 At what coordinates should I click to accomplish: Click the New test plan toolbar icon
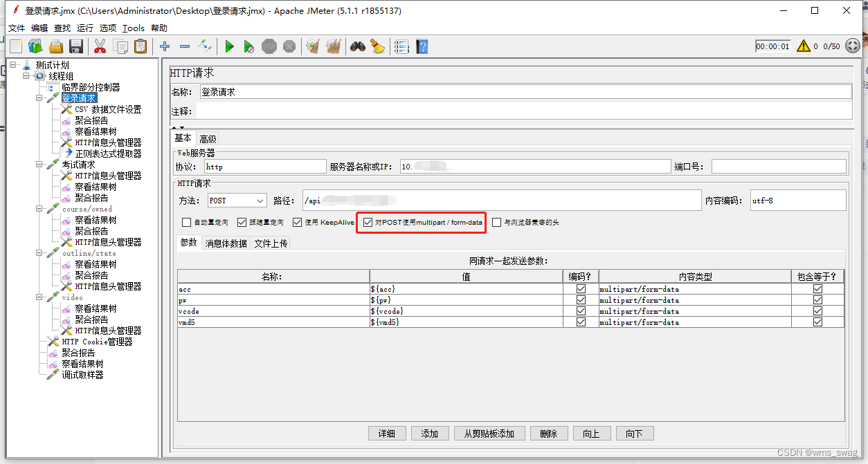tap(16, 46)
